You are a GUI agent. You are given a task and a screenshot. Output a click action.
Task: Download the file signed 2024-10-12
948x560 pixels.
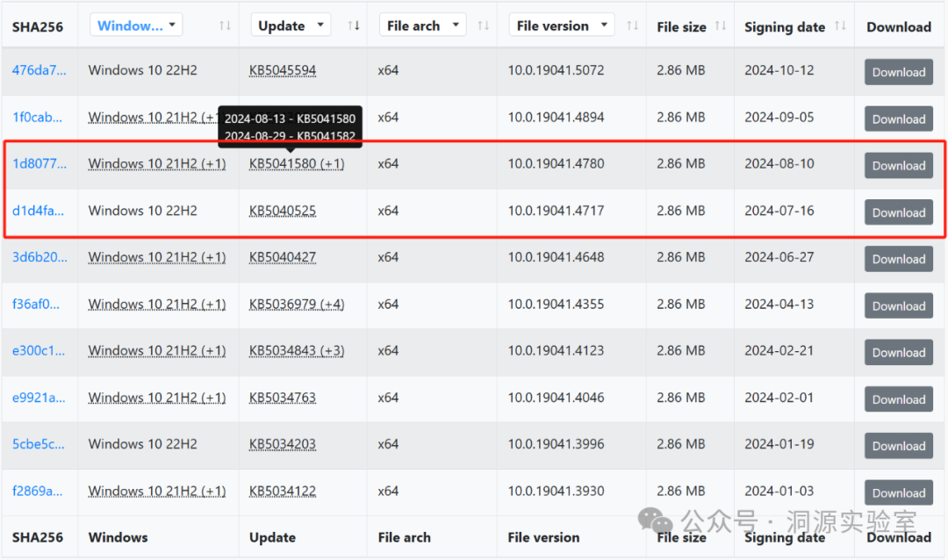(899, 72)
